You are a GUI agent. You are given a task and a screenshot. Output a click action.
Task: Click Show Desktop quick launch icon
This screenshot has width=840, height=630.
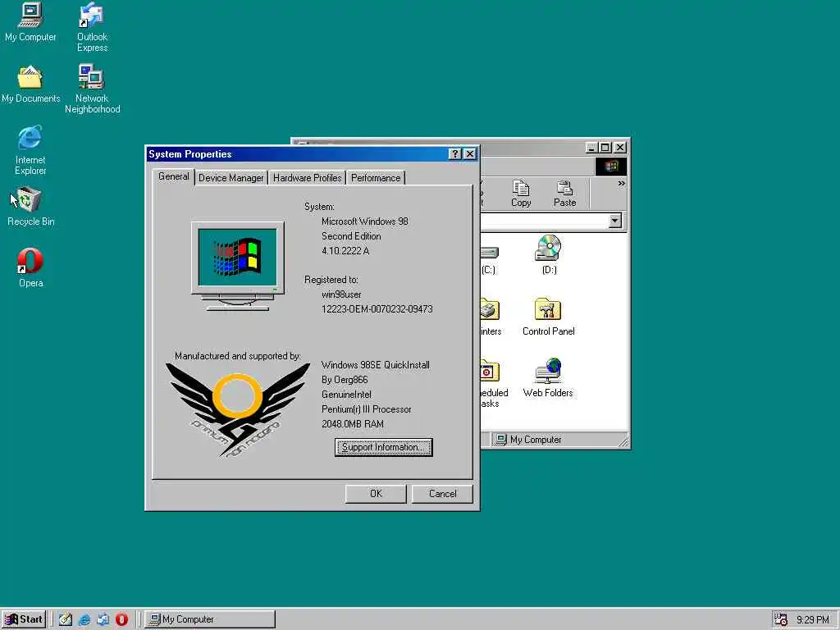(66, 619)
